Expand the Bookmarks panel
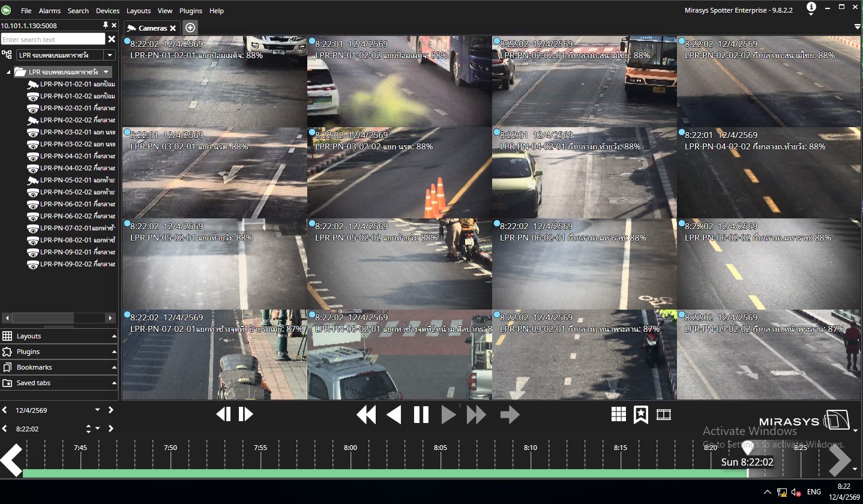Viewport: 863px width, 504px height. [x=59, y=367]
